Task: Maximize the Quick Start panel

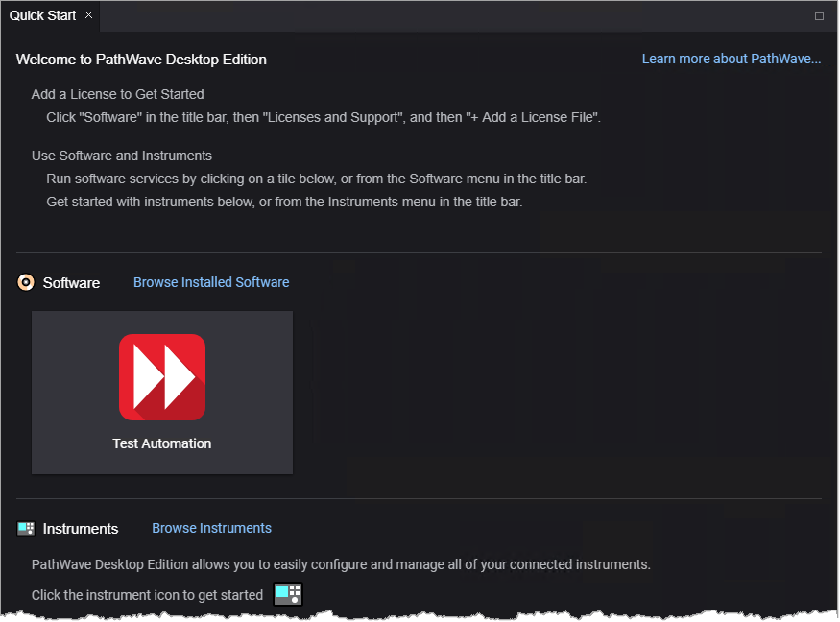Action: click(x=819, y=15)
